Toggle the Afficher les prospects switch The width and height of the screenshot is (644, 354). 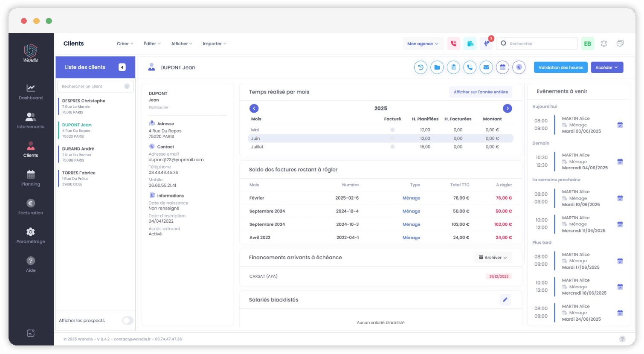pyautogui.click(x=128, y=321)
